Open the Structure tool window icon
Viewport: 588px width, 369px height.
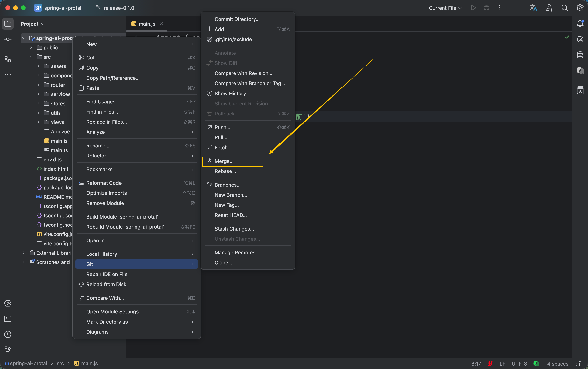pos(8,59)
